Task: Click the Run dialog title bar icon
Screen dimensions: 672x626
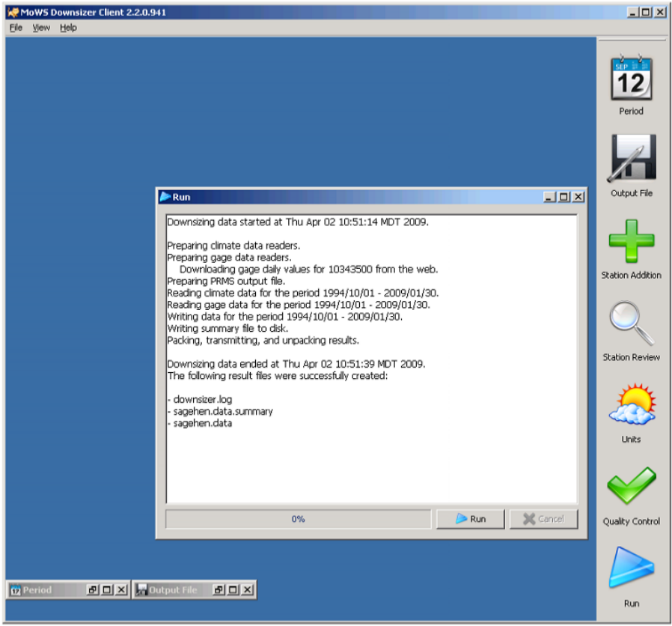Action: [x=165, y=197]
